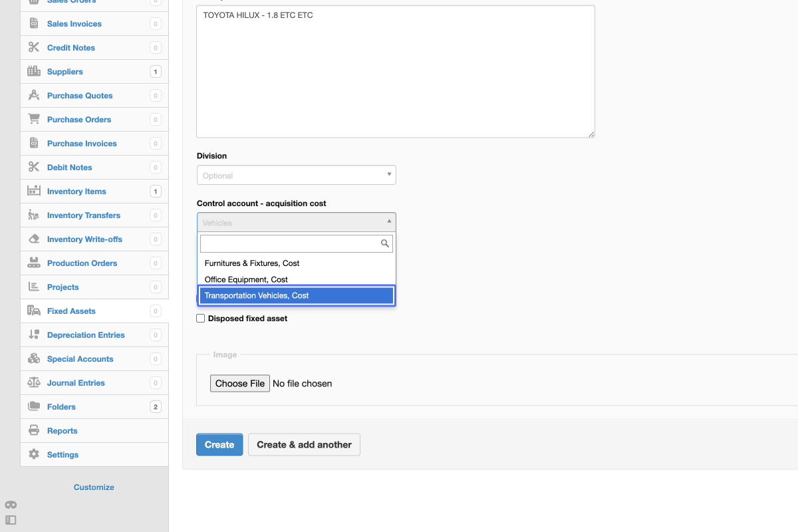Click the Reports printer icon
This screenshot has width=798, height=532.
[34, 431]
